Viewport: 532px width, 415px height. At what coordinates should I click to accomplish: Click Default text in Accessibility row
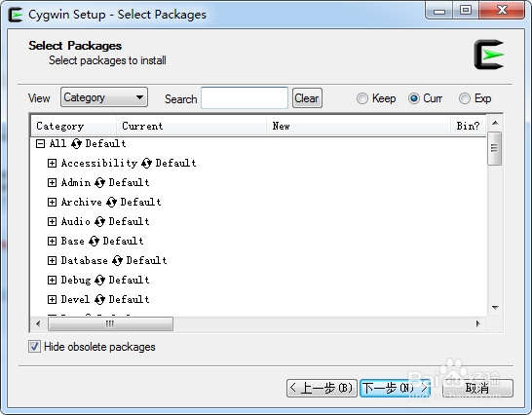tap(175, 164)
